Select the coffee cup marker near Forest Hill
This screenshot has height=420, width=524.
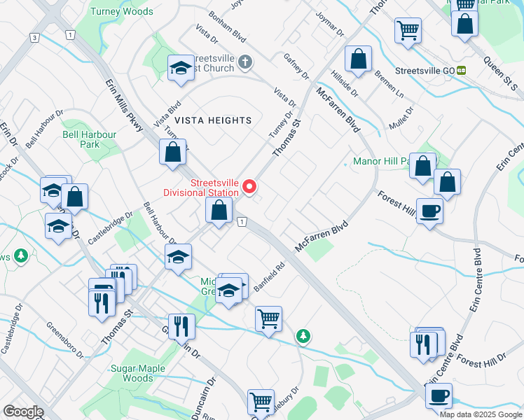coord(429,214)
